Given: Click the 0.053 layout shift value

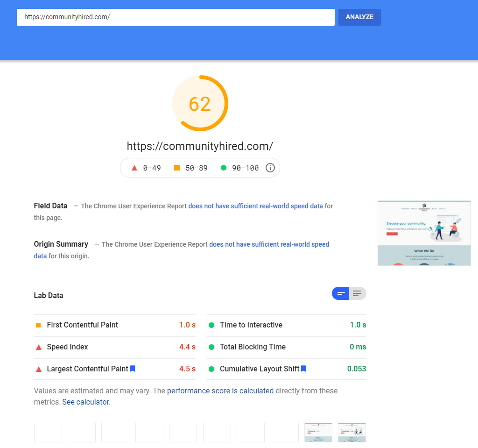Looking at the screenshot, I should [x=356, y=369].
